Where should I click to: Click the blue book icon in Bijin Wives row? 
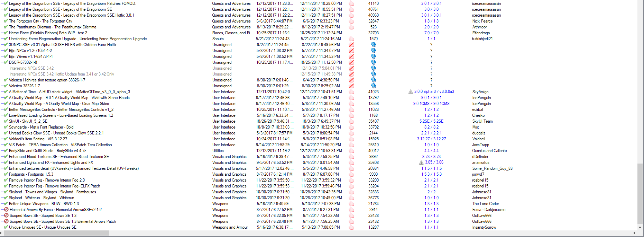click(374, 56)
